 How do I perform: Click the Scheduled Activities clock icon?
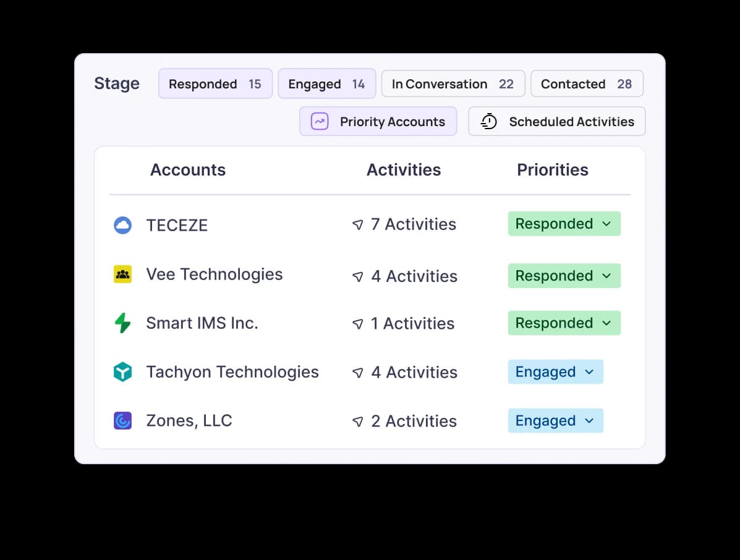pyautogui.click(x=488, y=121)
